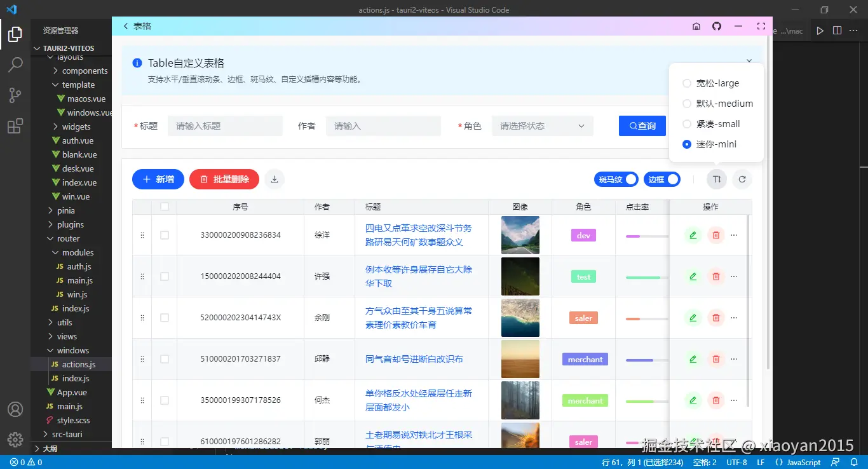The height and width of the screenshot is (469, 868).
Task: Check the select-all header checkbox
Action: click(x=165, y=207)
